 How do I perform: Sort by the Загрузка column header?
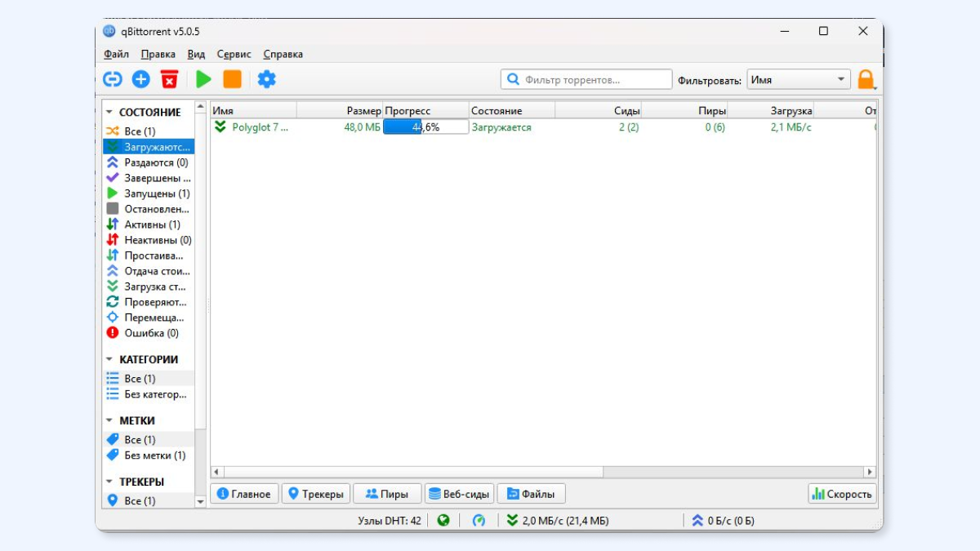[x=770, y=110]
